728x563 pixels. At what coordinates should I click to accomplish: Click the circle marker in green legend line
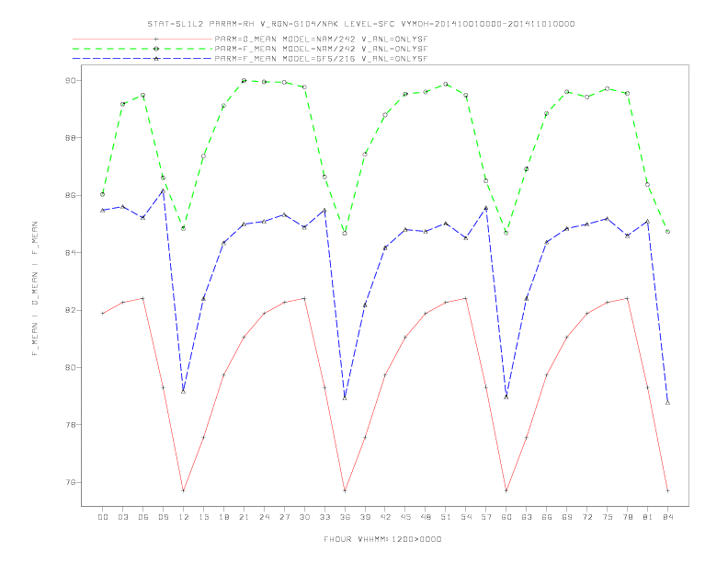[156, 49]
